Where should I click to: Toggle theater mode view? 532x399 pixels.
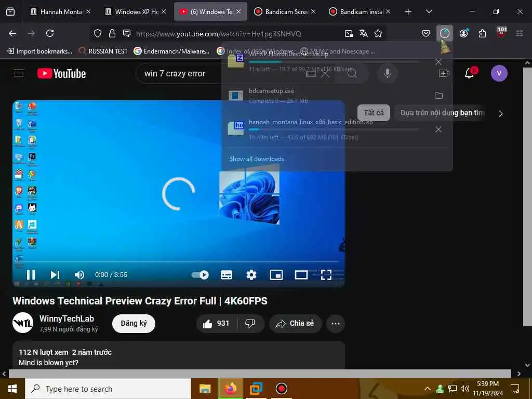point(301,274)
